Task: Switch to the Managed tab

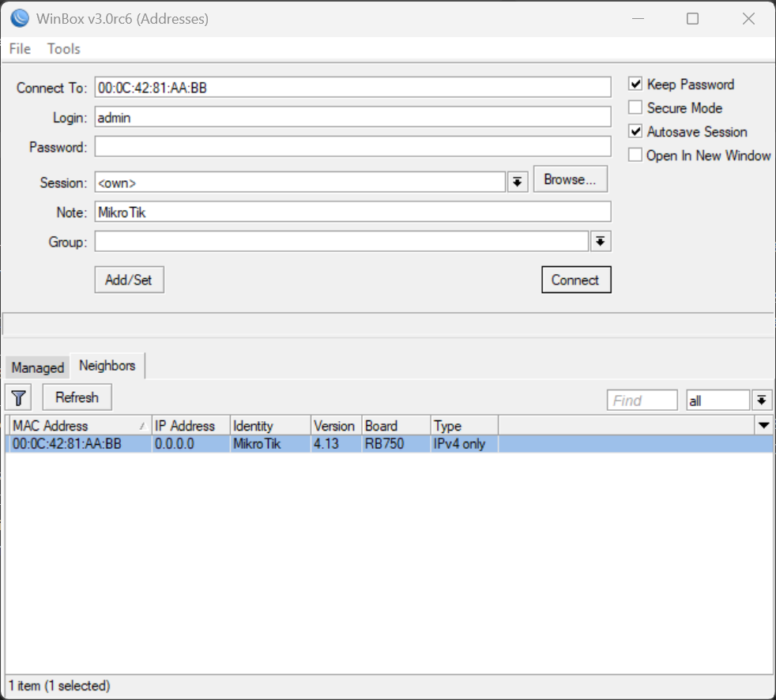Action: click(x=36, y=367)
